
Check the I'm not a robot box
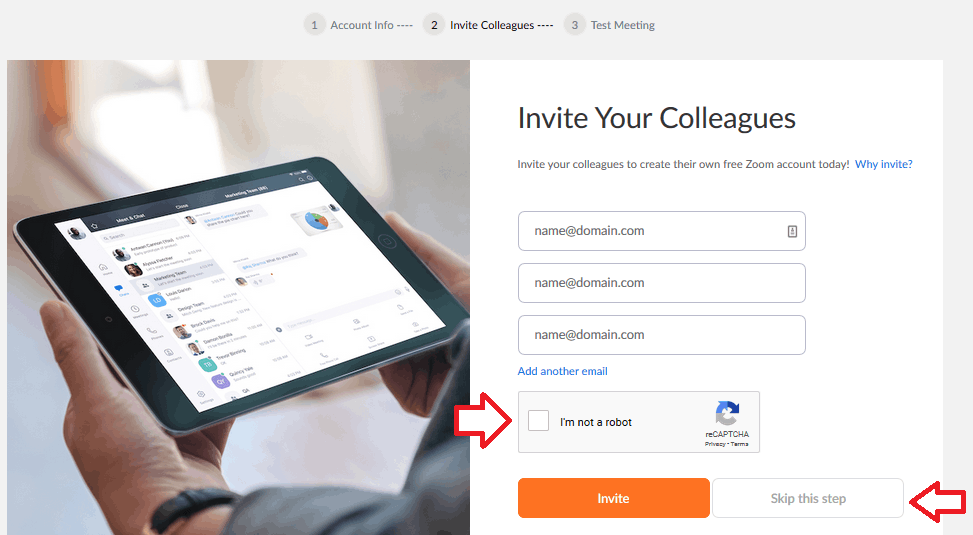538,421
